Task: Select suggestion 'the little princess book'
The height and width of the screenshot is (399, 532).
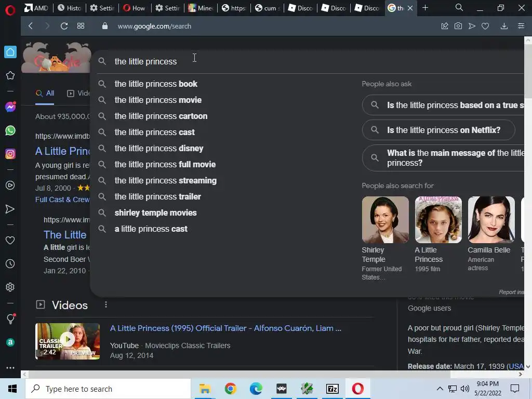Action: click(156, 84)
